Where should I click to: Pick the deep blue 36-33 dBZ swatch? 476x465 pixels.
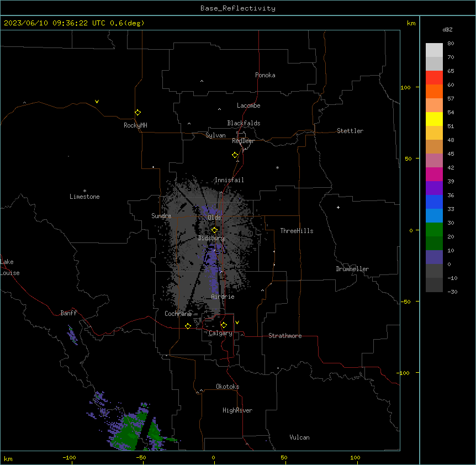pyautogui.click(x=434, y=202)
